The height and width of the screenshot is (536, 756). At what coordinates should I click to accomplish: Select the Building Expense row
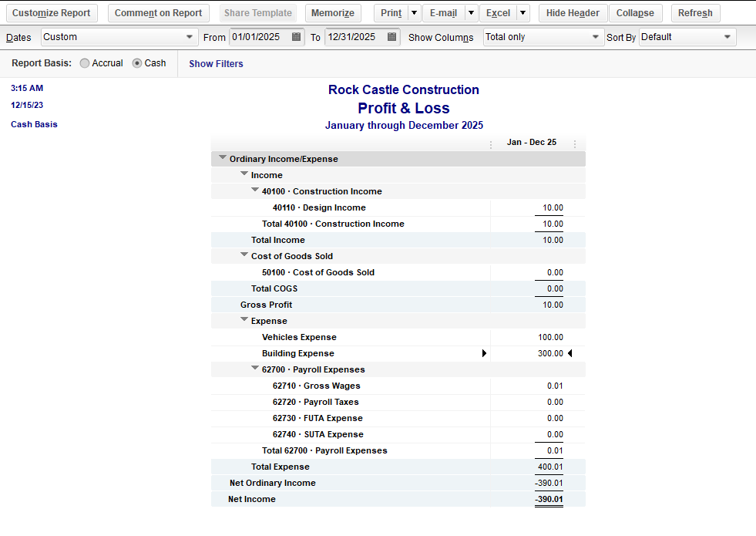pyautogui.click(x=398, y=354)
